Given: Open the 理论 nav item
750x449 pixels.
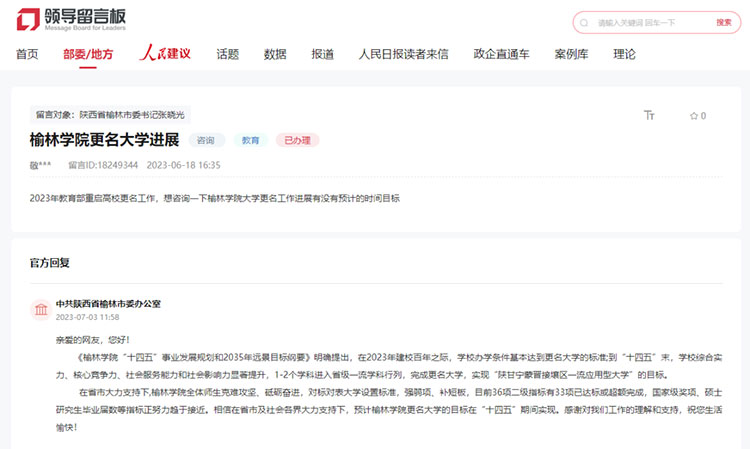Looking at the screenshot, I should point(624,55).
